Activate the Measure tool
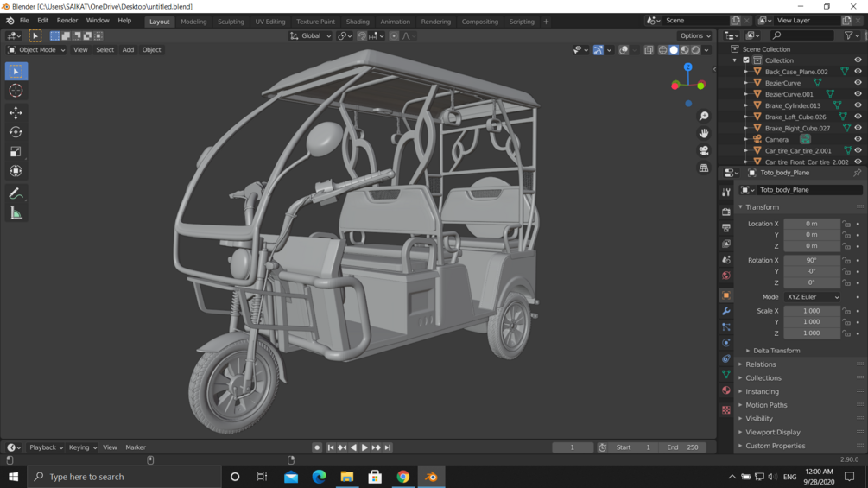Image resolution: width=868 pixels, height=488 pixels. pyautogui.click(x=16, y=213)
